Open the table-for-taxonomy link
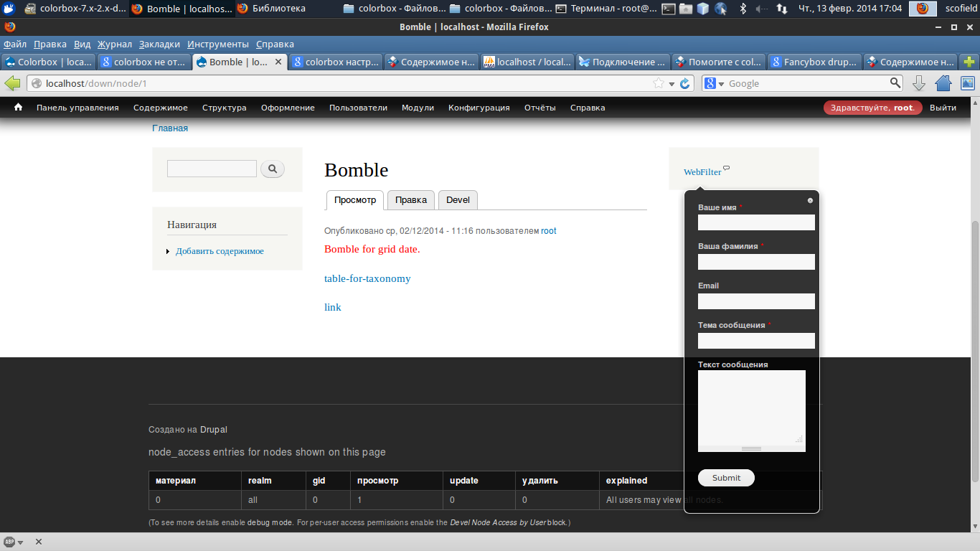 367,278
